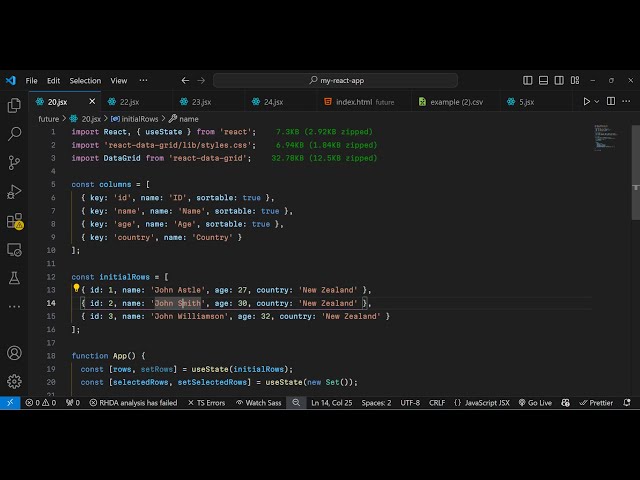Screen dimensions: 640x480
Task: Click Watch Sass in the status bar
Action: click(x=258, y=402)
